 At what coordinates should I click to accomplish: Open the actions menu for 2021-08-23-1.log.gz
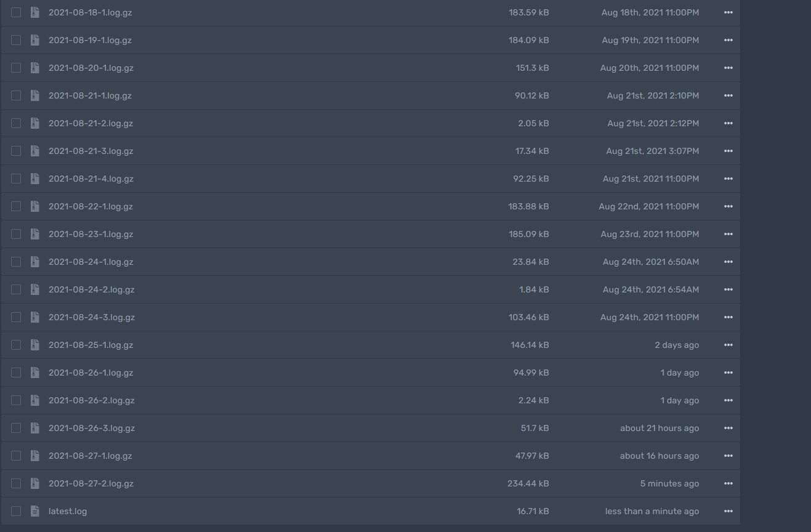point(728,234)
